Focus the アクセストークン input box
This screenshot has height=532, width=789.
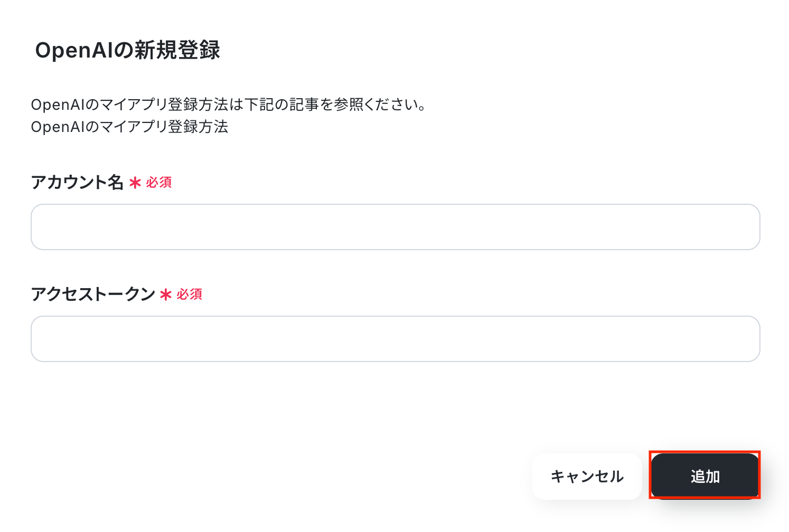coord(395,339)
